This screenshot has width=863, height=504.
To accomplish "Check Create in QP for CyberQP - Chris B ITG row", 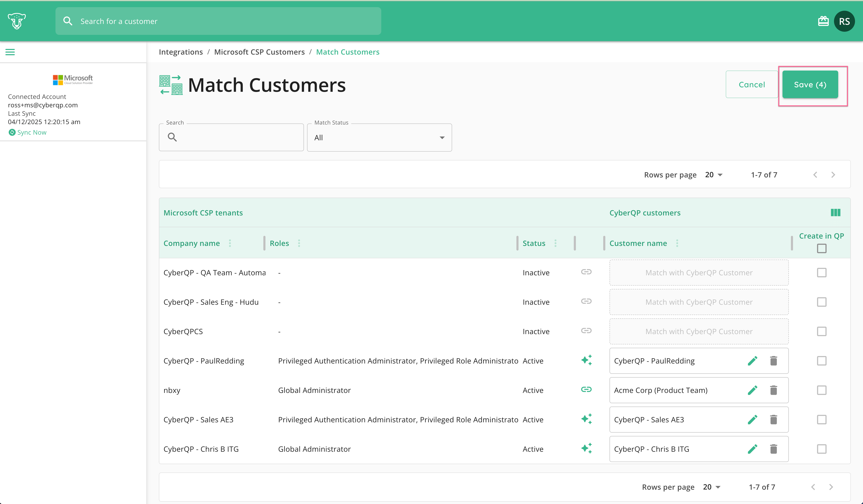I will click(822, 449).
